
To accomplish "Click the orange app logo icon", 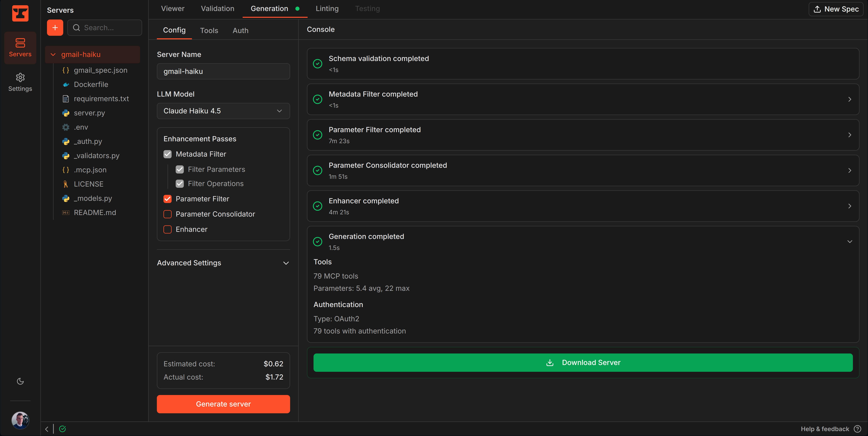I will pos(20,13).
